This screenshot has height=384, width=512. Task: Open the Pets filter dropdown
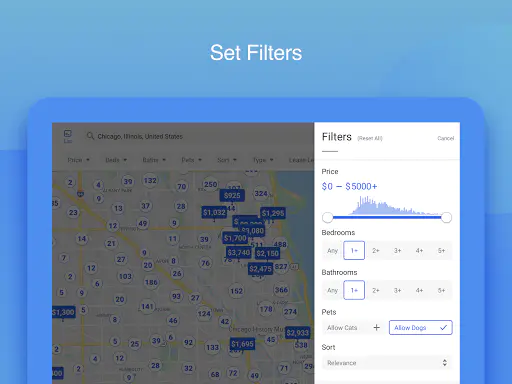click(192, 160)
